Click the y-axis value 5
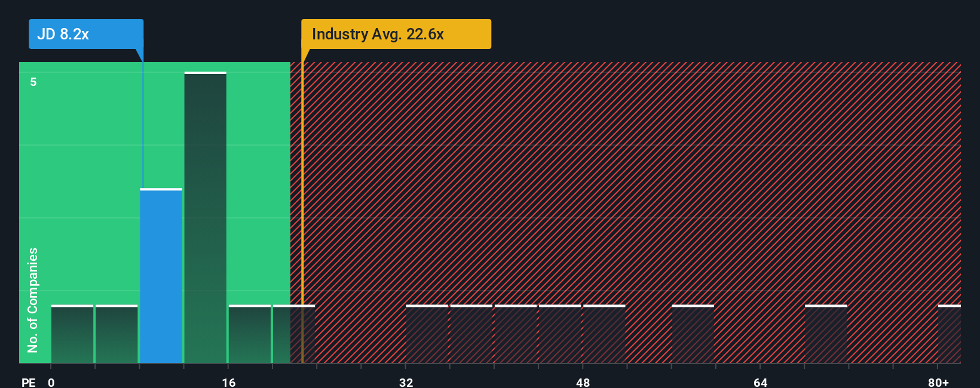 click(33, 82)
